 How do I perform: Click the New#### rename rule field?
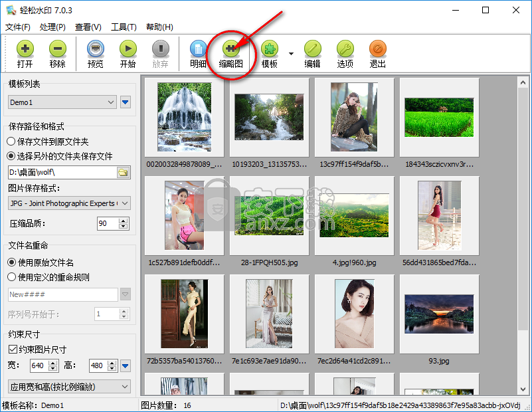pos(63,294)
